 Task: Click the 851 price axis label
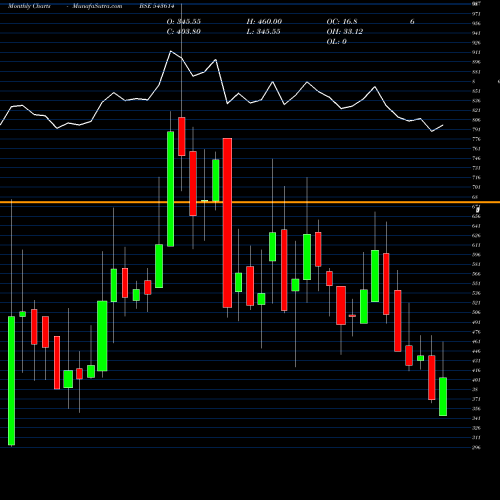476,91
